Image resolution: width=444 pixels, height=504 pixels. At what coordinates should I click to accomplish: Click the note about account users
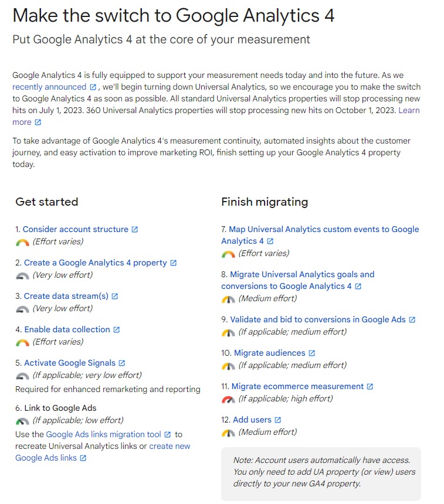pyautogui.click(x=321, y=472)
